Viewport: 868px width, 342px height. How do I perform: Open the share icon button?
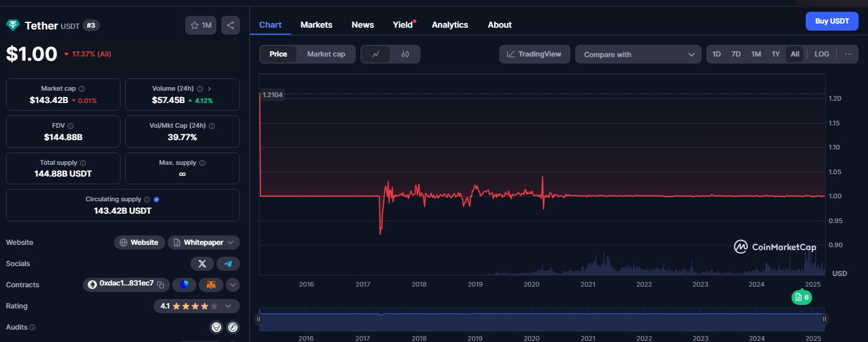point(231,25)
